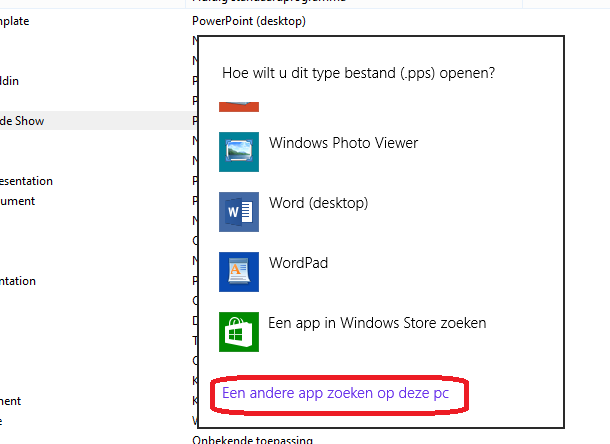Choose Windows Photo Viewer label in list

coord(343,143)
